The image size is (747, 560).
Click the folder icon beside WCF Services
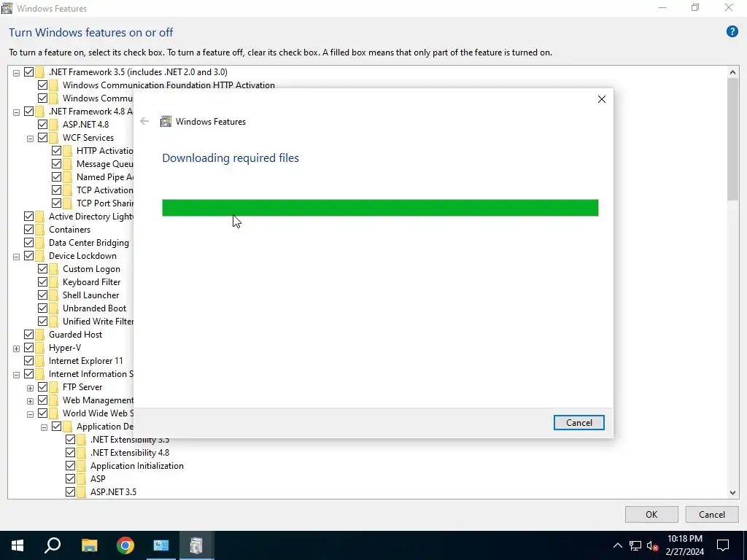tap(54, 138)
